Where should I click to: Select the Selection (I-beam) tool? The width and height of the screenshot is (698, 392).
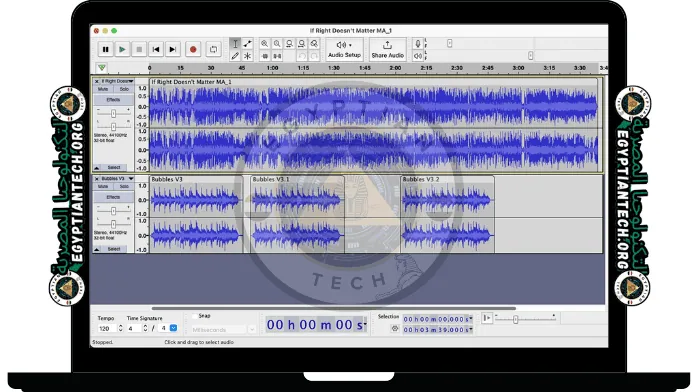[235, 44]
